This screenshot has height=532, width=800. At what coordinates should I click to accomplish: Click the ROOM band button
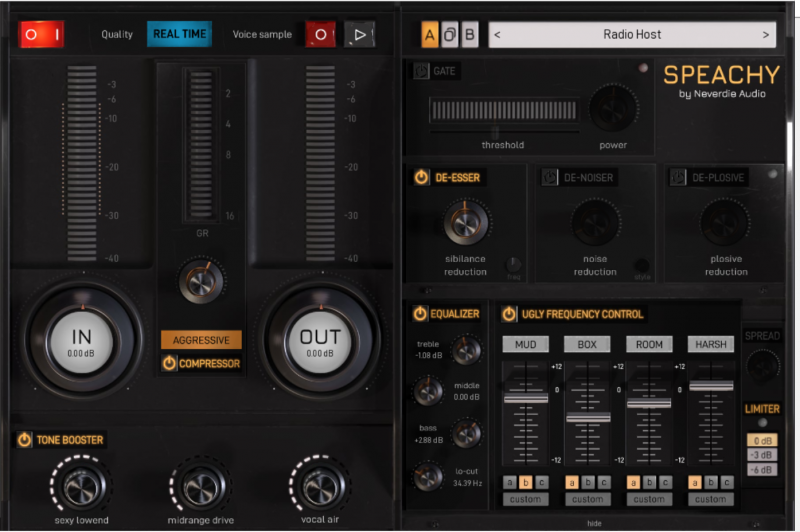649,344
